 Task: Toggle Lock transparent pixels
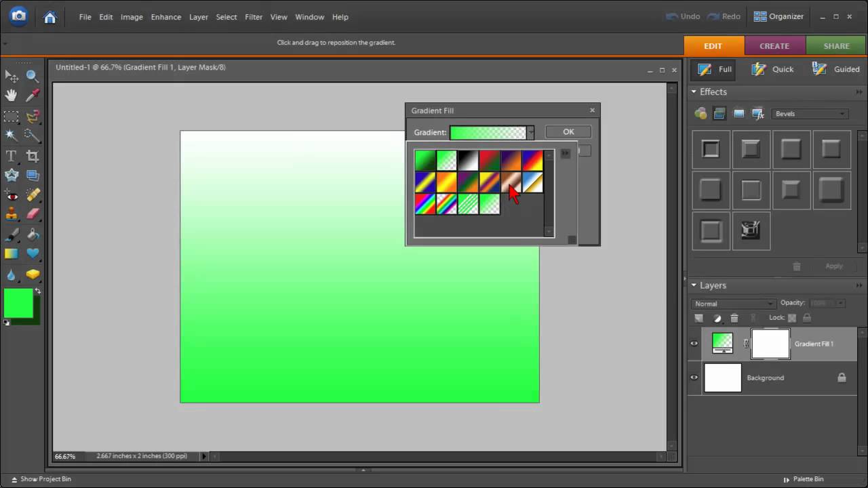[793, 318]
